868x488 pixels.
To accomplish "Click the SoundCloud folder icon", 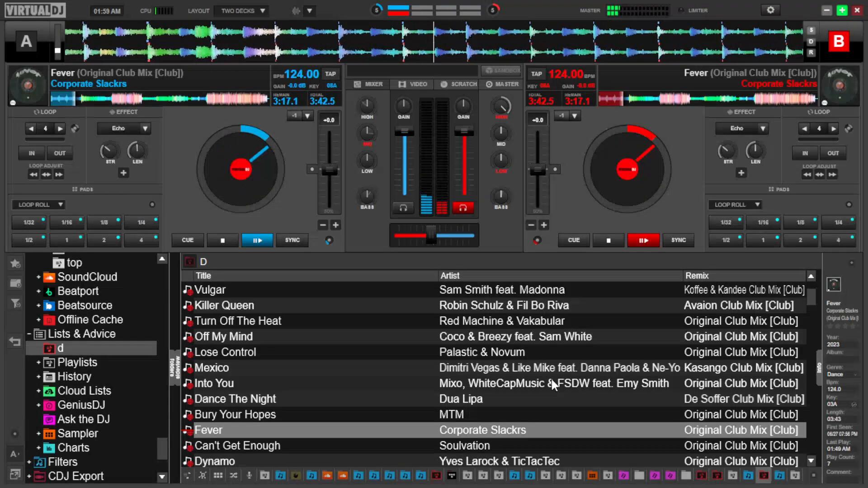I will [49, 277].
